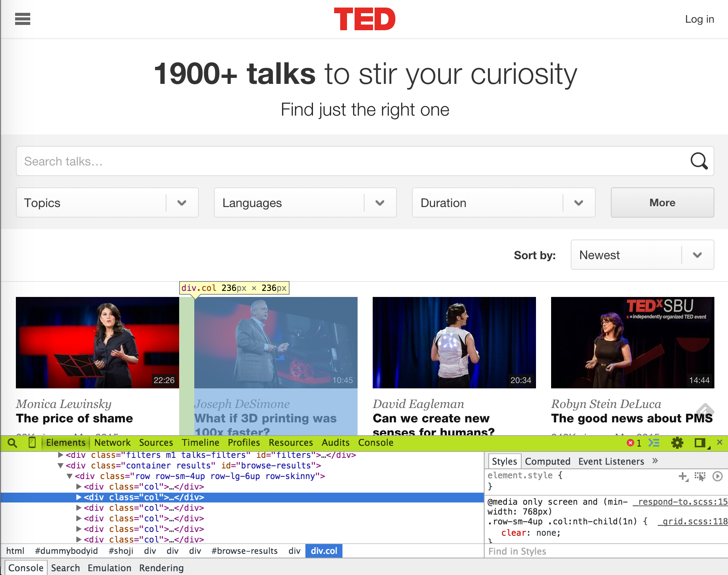728x575 pixels.
Task: Select the Console drawer tab
Action: pyautogui.click(x=26, y=568)
